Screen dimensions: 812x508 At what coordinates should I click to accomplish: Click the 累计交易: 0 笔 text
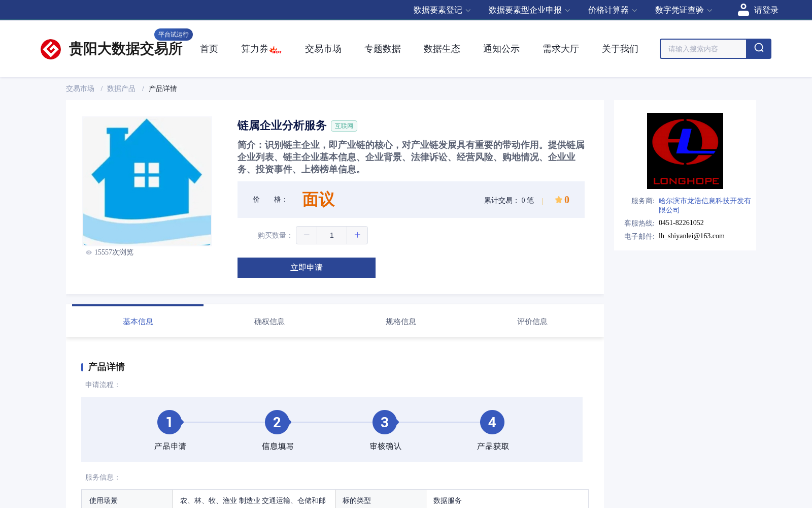(509, 200)
